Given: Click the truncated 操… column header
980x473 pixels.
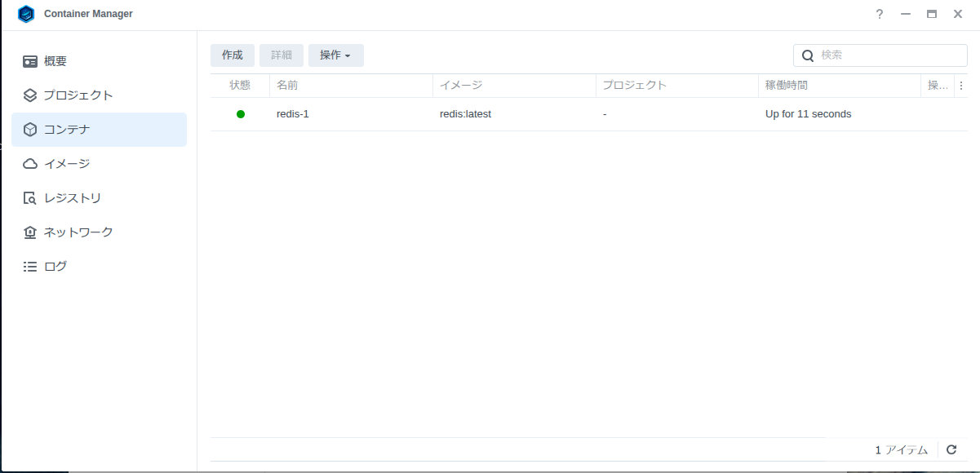Looking at the screenshot, I should (938, 86).
